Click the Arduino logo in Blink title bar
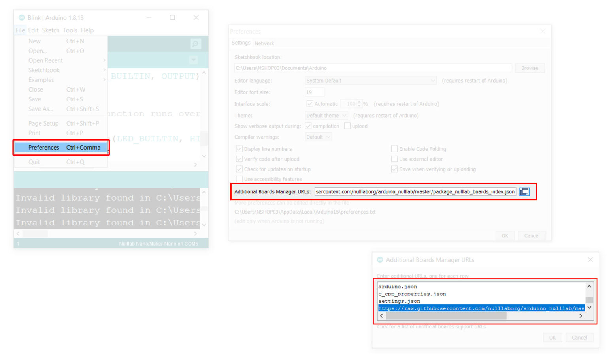The width and height of the screenshot is (607, 364). click(22, 18)
